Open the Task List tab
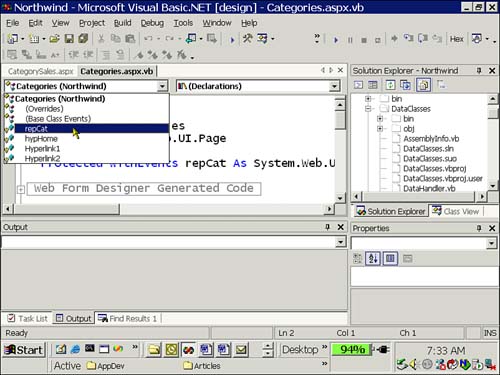This screenshot has width=500, height=375. pos(28,319)
